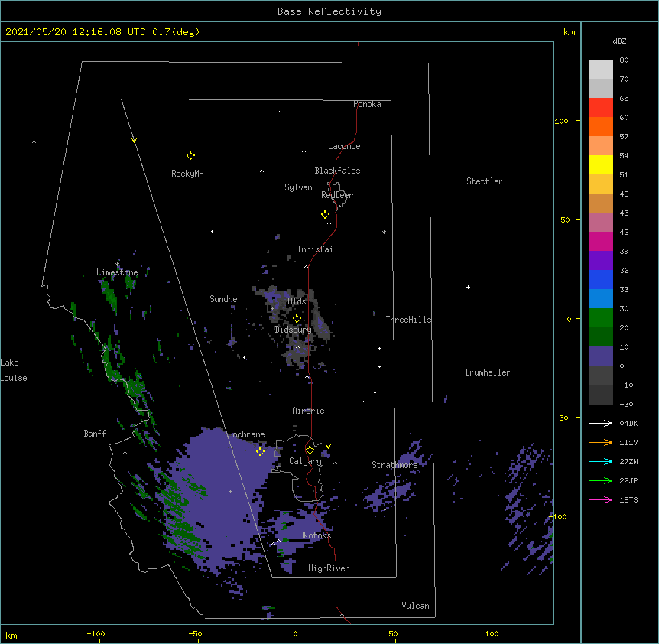Select the cyan 27ZW arrow in legend
The width and height of the screenshot is (659, 644).
pyautogui.click(x=601, y=461)
